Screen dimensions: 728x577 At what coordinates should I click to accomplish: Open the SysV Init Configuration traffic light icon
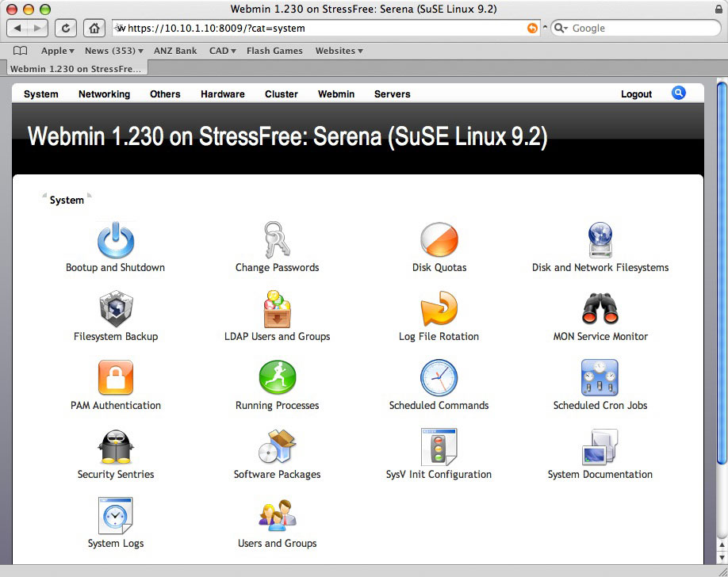pyautogui.click(x=439, y=446)
